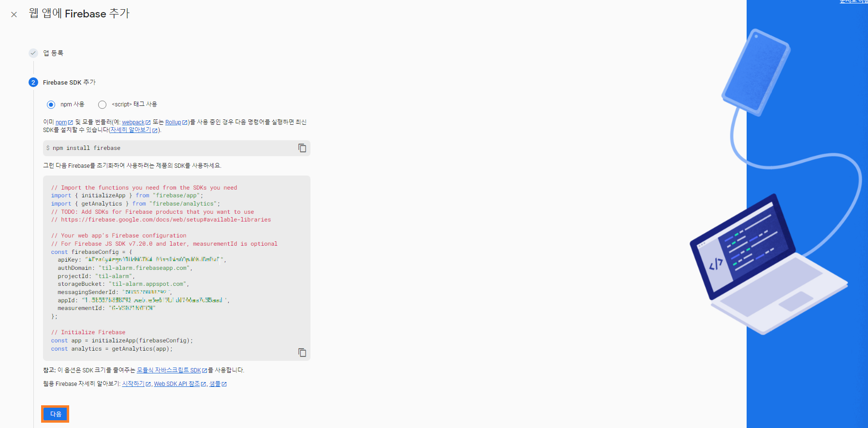This screenshot has width=868, height=428.
Task: Select the npm 사용 radio option
Action: pyautogui.click(x=51, y=104)
